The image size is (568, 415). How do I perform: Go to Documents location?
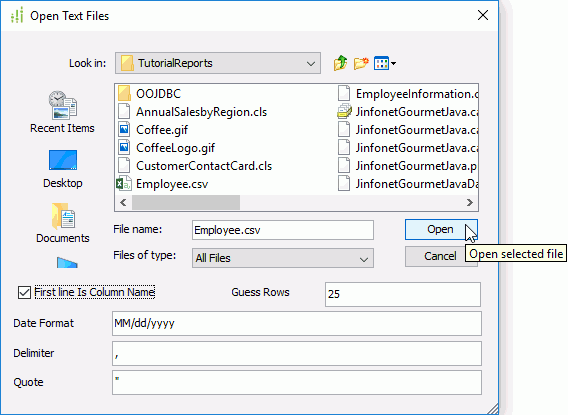pos(63,223)
